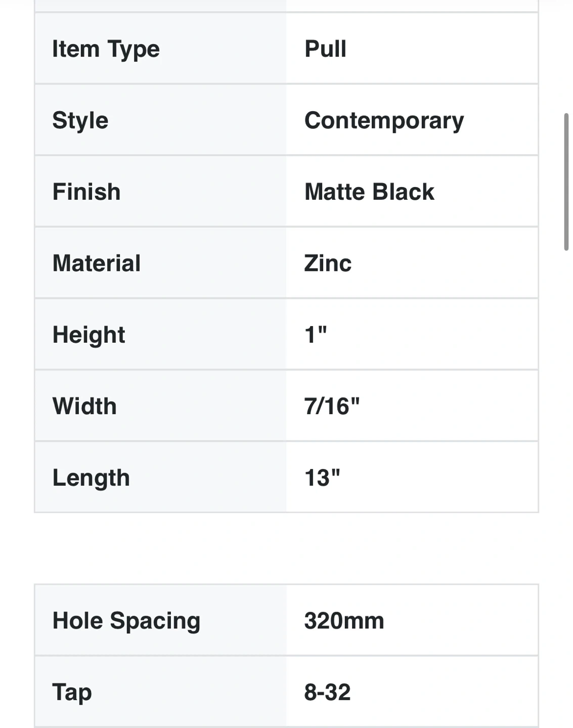Select the 7/16" width value
Image resolution: width=573 pixels, height=728 pixels.
pos(332,406)
